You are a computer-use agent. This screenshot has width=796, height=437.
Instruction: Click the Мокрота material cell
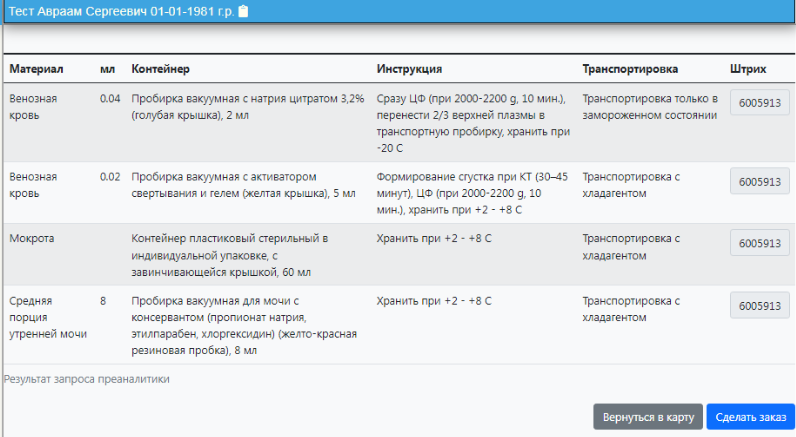[x=31, y=239]
